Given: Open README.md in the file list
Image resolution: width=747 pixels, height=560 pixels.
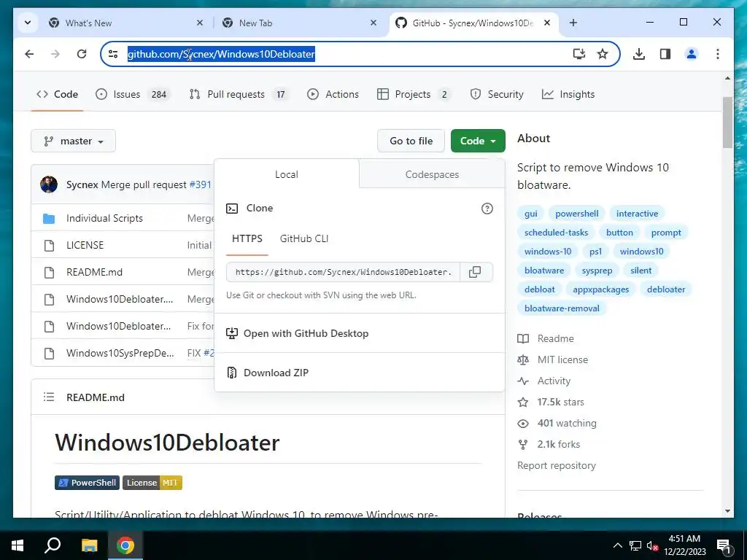Looking at the screenshot, I should (x=94, y=272).
